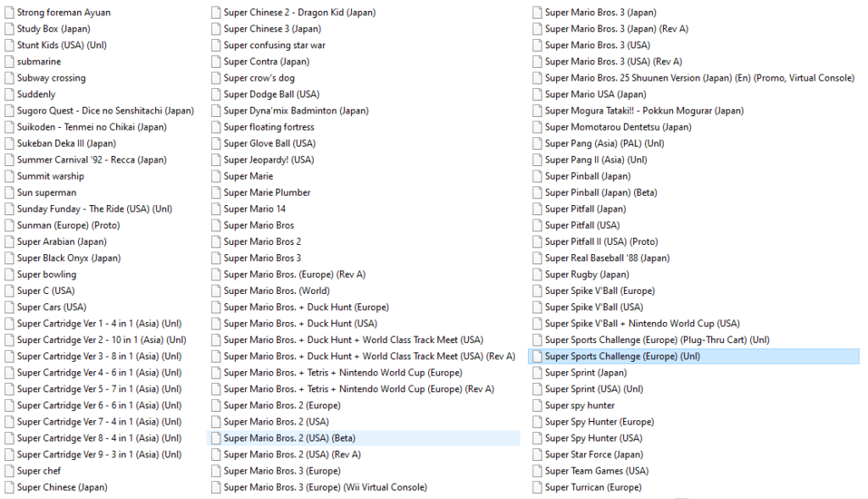
Task: Click the file icon of Super Turrican (Europe)
Action: [x=537, y=487]
